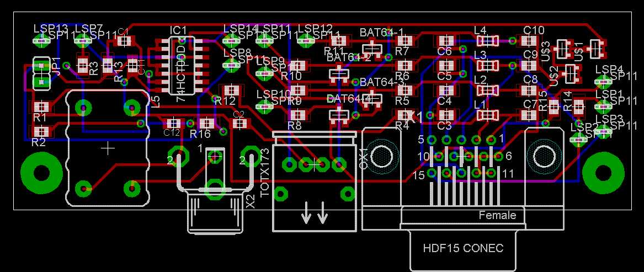Select capacitor C12 near R16
The height and width of the screenshot is (272, 644).
(x=173, y=123)
